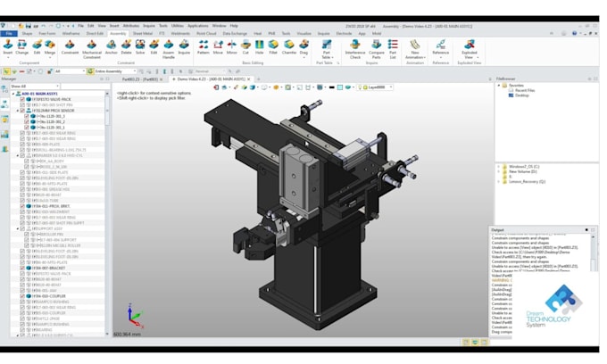Screen dimensions: 607x364
Task: Collapse the A00-01 MAIN ASSY root node
Action: click(x=13, y=94)
